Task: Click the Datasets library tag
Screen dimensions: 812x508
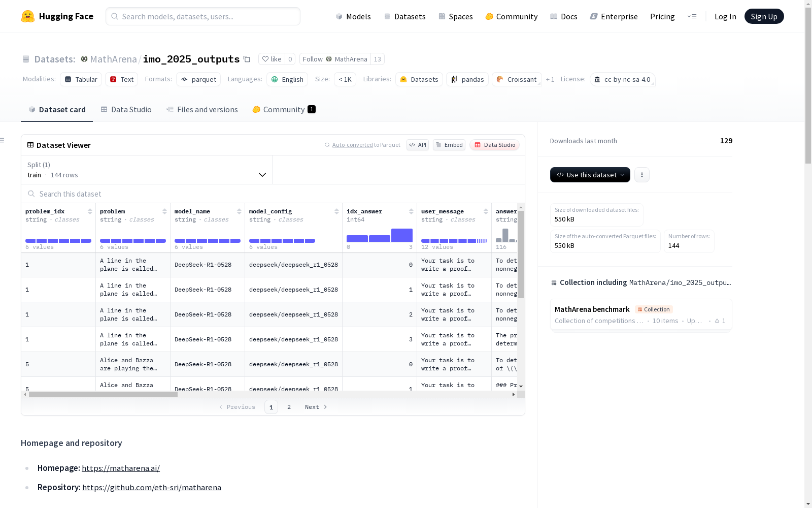Action: (x=419, y=79)
